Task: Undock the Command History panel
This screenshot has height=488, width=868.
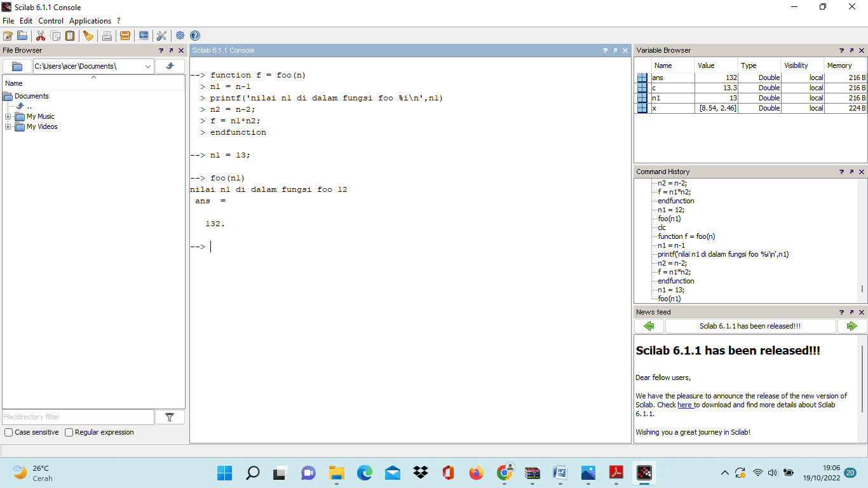Action: (x=851, y=172)
